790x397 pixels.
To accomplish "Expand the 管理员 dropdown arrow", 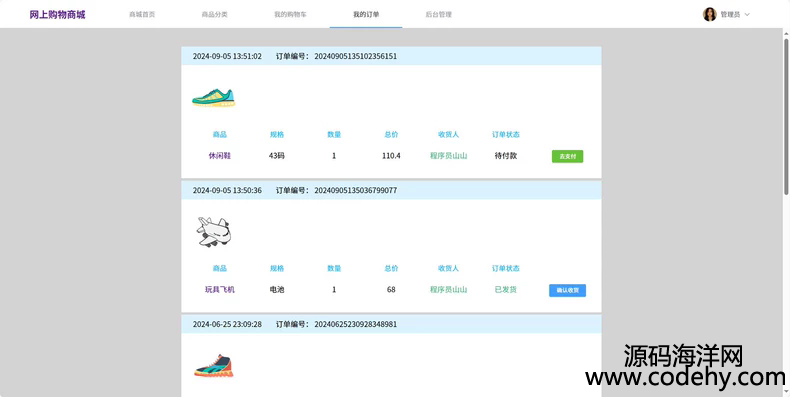I will tap(747, 15).
